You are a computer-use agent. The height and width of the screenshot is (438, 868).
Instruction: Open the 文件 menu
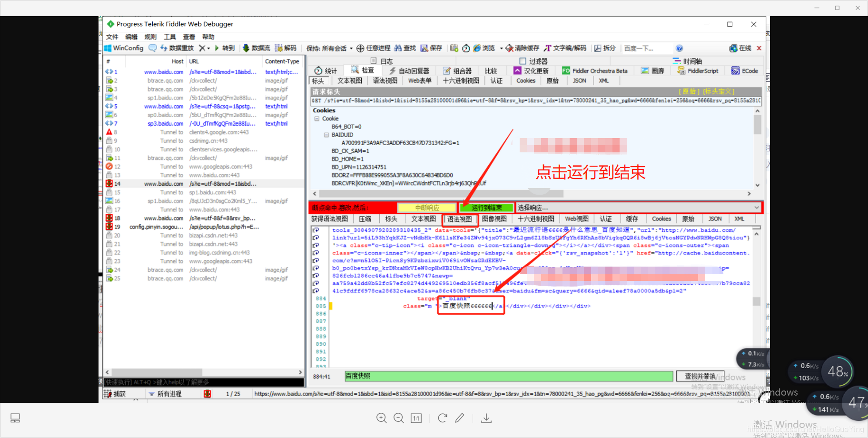click(112, 37)
